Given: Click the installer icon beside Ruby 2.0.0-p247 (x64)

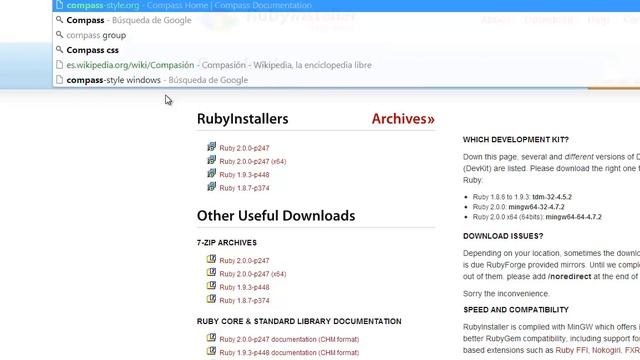Looking at the screenshot, I should click(x=211, y=160).
